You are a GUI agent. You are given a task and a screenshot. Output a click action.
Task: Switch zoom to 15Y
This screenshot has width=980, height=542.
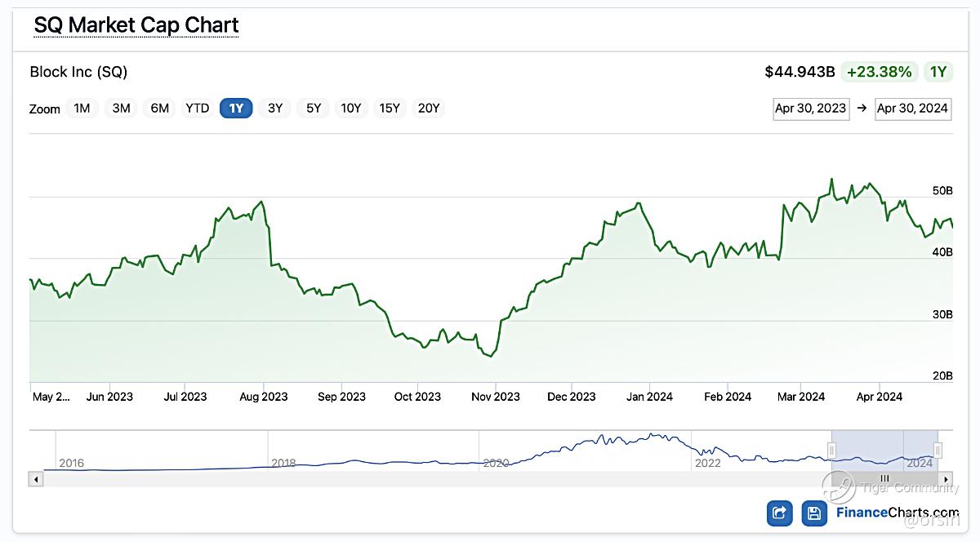coord(390,108)
